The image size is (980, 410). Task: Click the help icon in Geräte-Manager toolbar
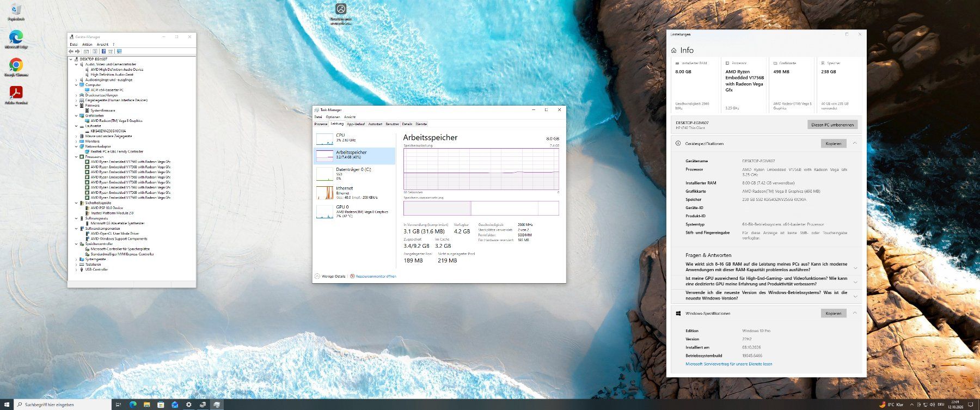[x=103, y=51]
